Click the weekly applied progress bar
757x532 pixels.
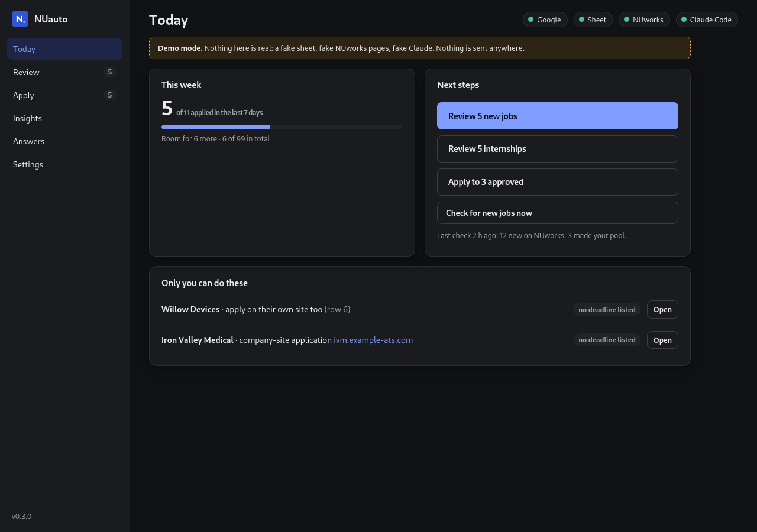pos(282,127)
